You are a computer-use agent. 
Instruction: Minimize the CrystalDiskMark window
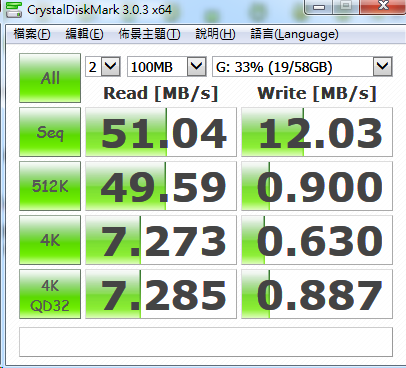coord(319,6)
